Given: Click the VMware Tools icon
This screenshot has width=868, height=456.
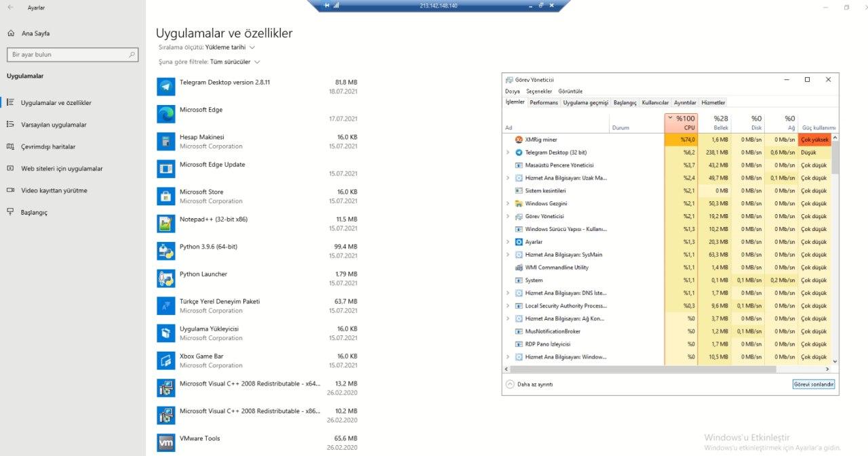Looking at the screenshot, I should pos(166,443).
